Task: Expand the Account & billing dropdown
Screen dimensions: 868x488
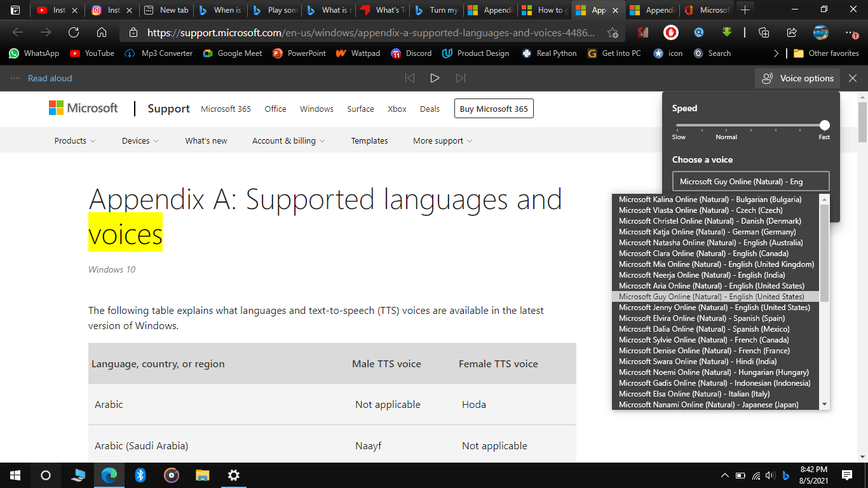Action: [x=288, y=140]
